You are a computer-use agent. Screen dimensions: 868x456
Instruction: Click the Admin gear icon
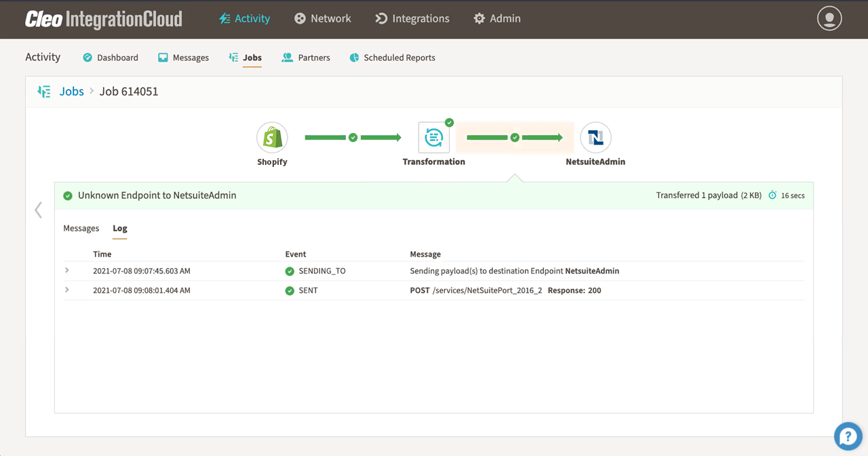pos(479,19)
